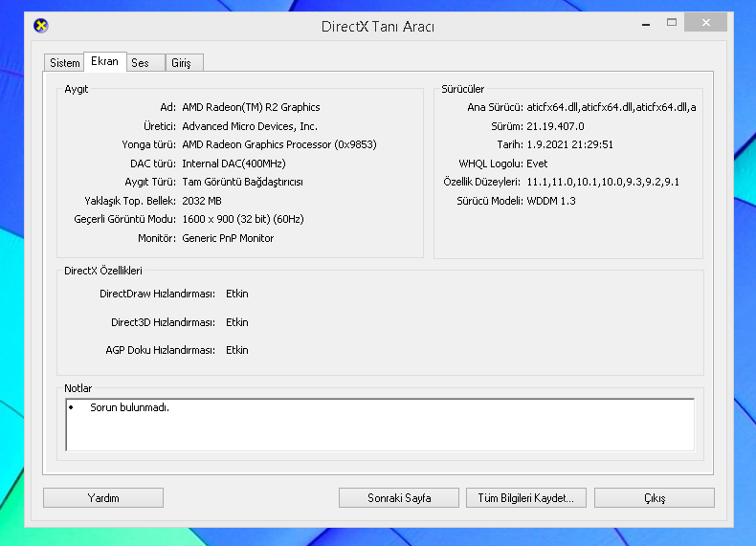Click 'Sorun bulunmadı.' note text
Viewport: 756px width, 546px height.
130,407
